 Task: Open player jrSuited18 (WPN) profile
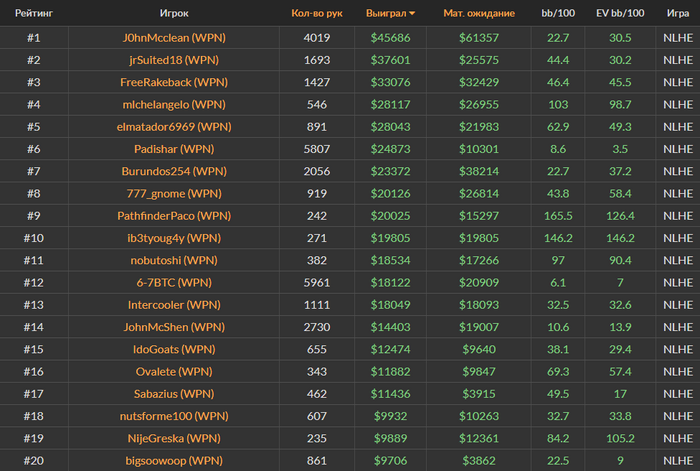174,60
